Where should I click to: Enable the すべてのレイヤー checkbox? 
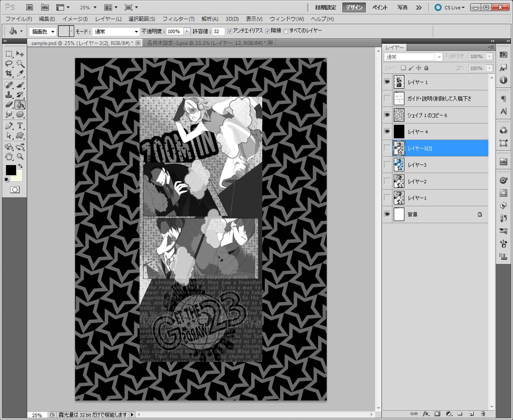click(x=286, y=31)
